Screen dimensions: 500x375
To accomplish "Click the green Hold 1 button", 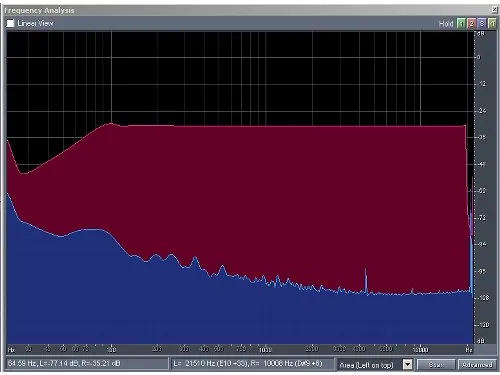I will pos(461,23).
